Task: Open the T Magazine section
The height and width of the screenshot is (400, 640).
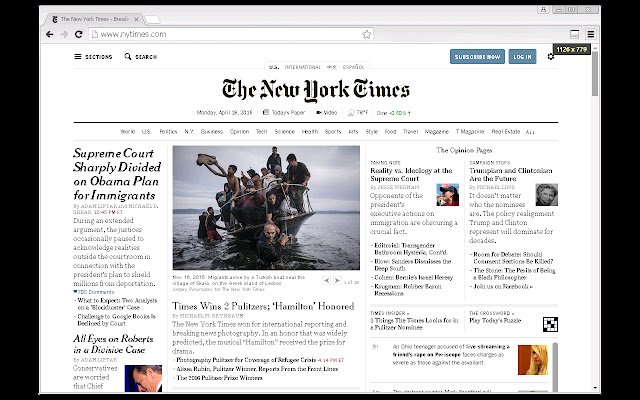Action: click(470, 131)
